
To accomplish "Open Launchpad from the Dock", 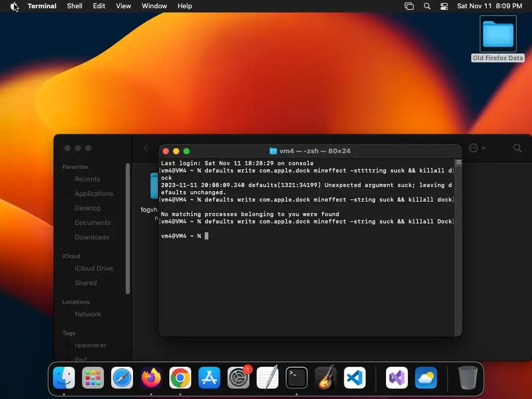I will [93, 378].
